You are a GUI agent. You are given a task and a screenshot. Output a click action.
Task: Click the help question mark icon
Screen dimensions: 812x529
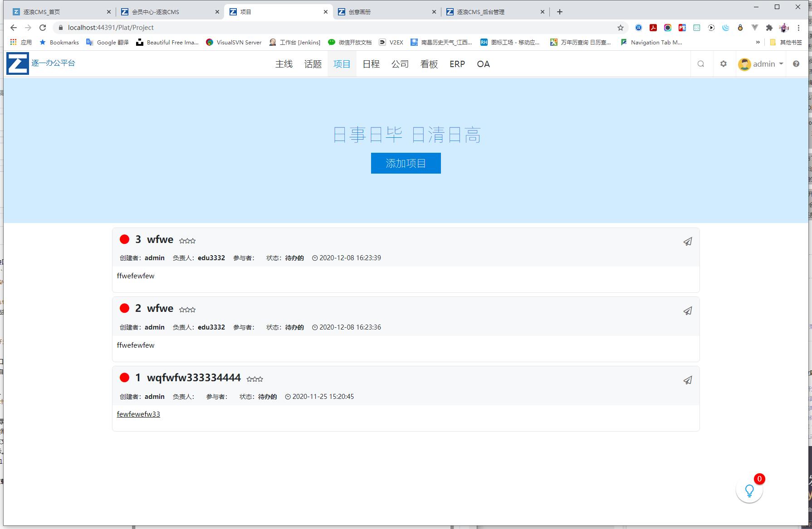[x=796, y=63]
